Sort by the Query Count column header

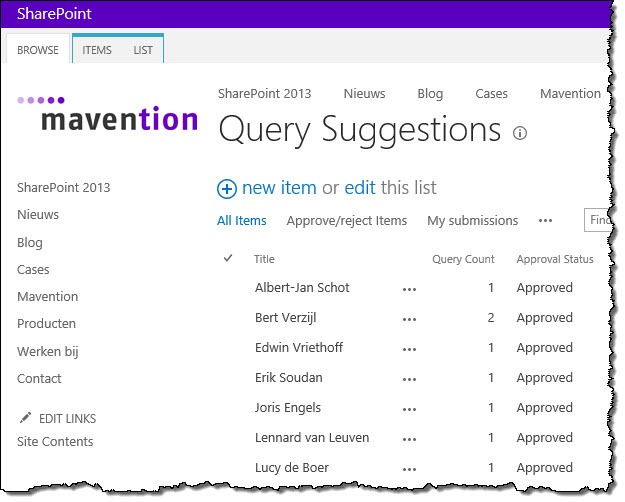click(463, 259)
